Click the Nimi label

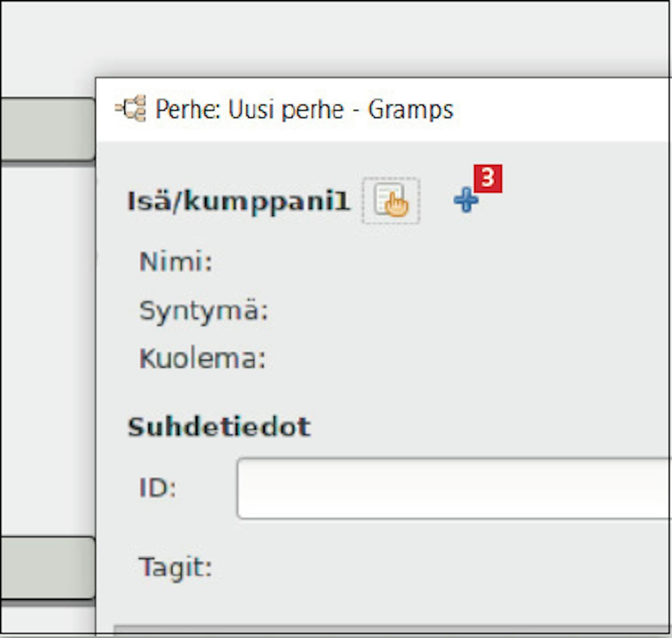176,261
